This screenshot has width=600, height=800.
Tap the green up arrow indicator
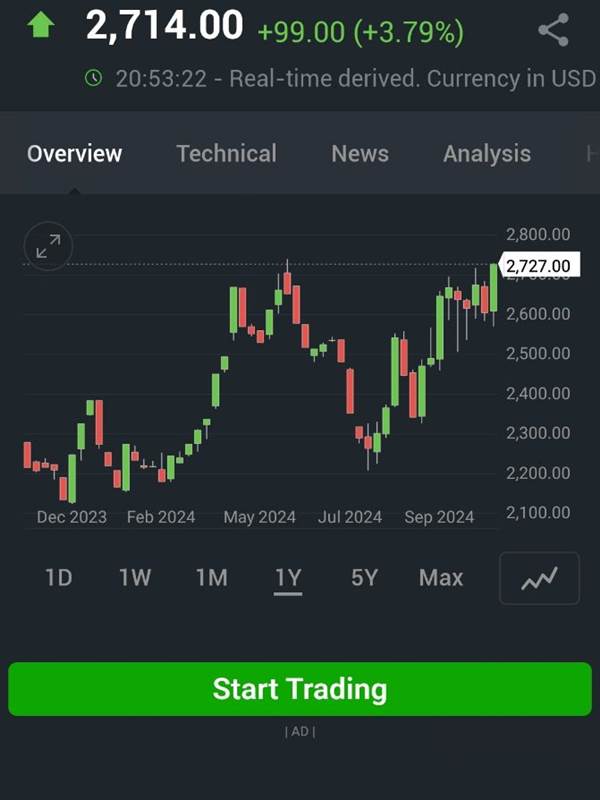tap(41, 26)
